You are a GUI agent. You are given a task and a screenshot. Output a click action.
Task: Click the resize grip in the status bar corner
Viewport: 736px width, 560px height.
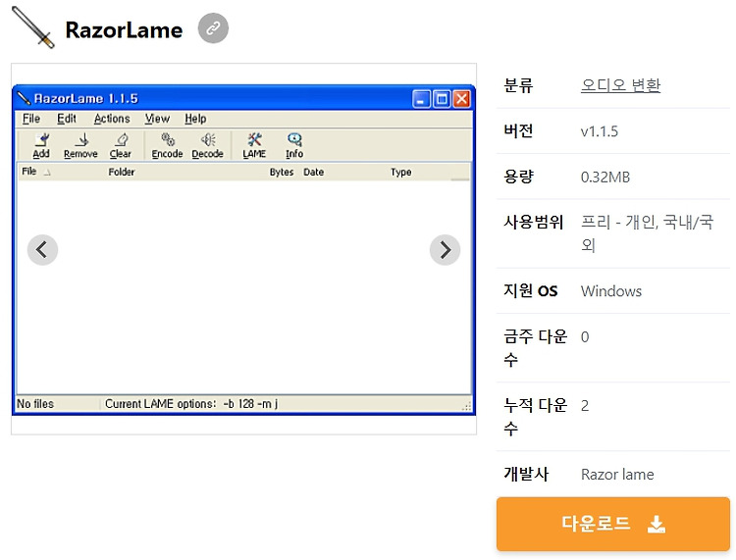coord(466,407)
